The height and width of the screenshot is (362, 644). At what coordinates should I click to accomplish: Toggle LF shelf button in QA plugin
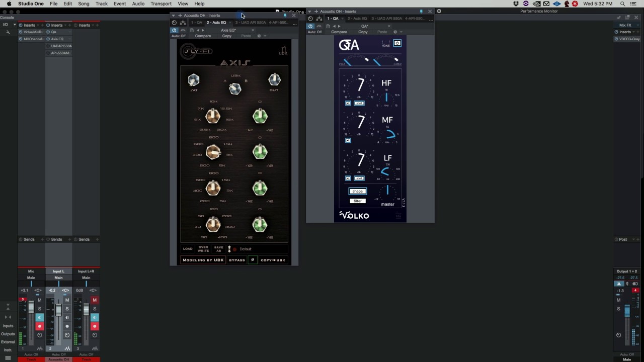pos(359,178)
